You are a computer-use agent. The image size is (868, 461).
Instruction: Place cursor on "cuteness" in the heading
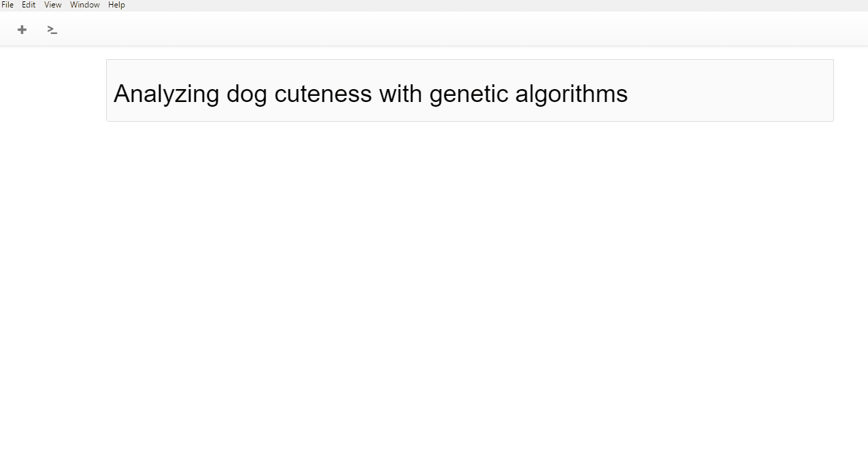tap(323, 94)
